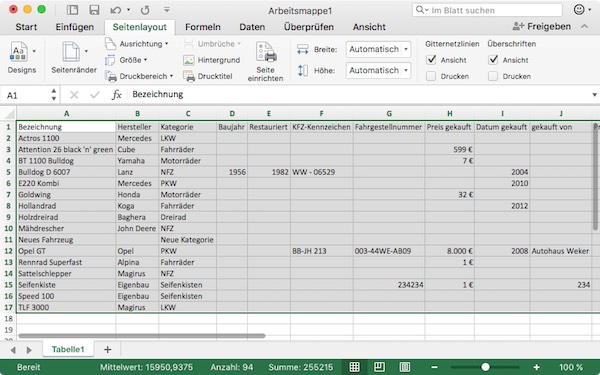
Task: Click the 100 % zoom level
Action: pos(571,367)
